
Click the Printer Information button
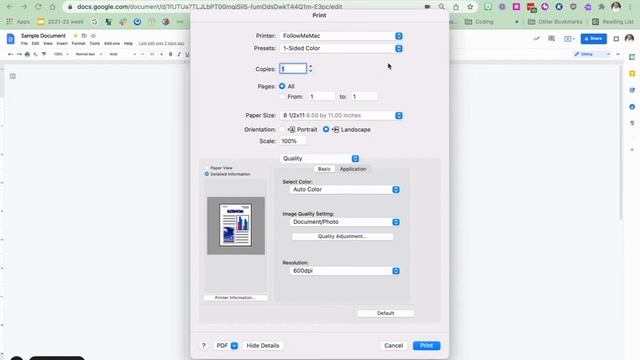click(x=235, y=298)
